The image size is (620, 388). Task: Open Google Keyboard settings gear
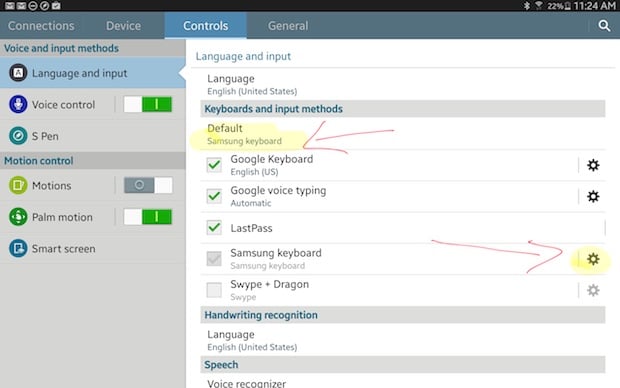pyautogui.click(x=593, y=165)
